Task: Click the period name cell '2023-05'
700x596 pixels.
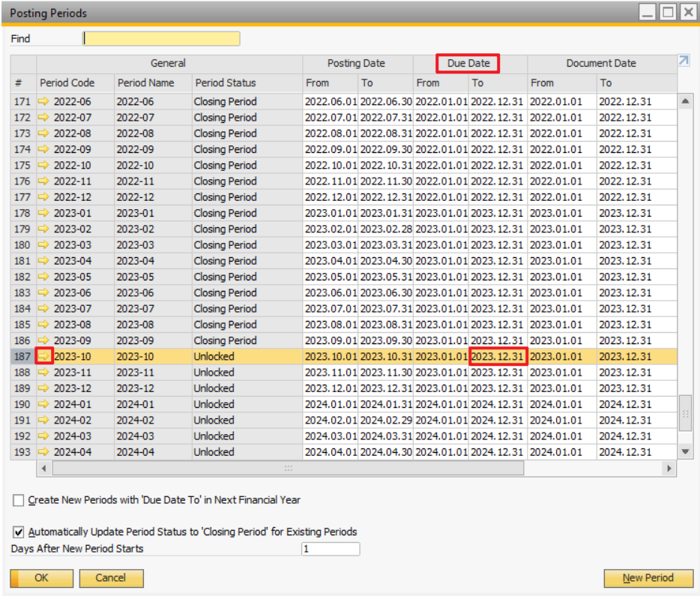Action: 153,277
